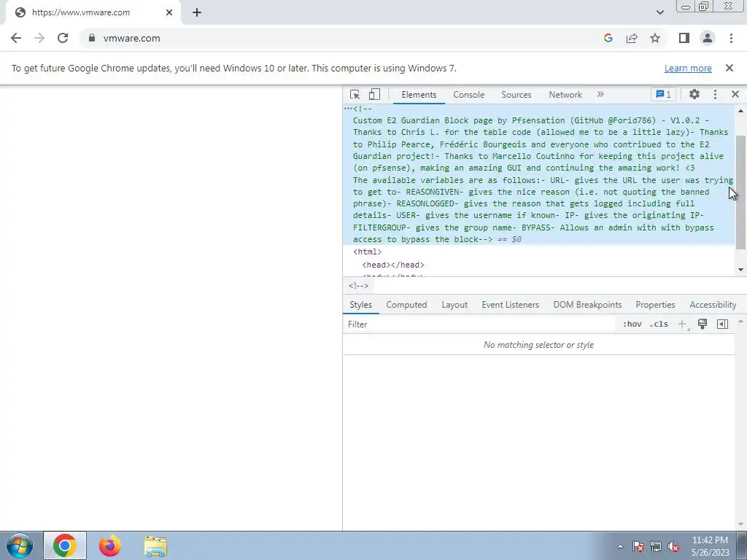
Task: Toggle .cls element classes panel
Action: 659,324
